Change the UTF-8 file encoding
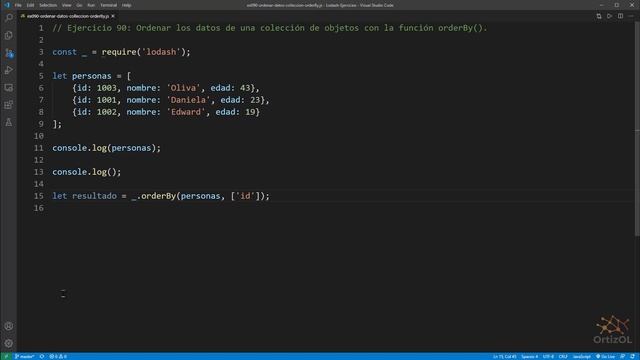This screenshot has height=360, width=640. pos(548,356)
